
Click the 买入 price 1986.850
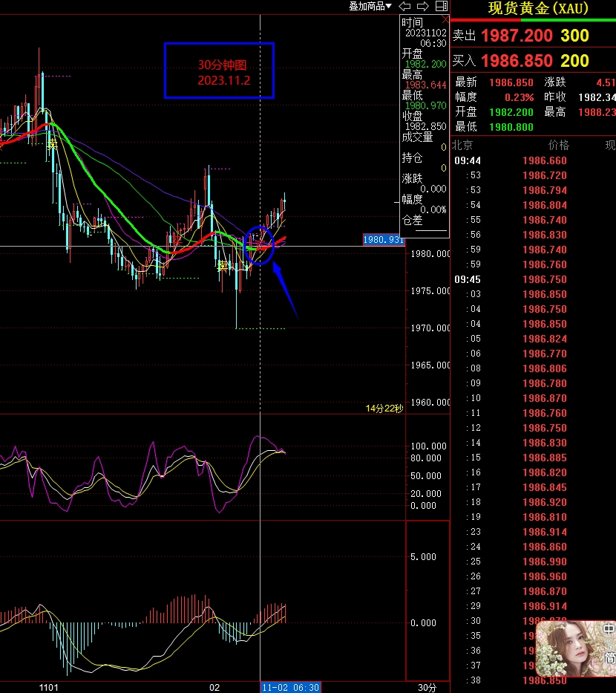tap(517, 61)
